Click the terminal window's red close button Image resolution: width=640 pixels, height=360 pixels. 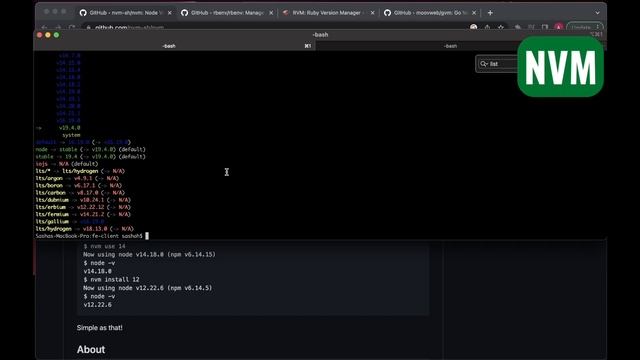click(40, 35)
